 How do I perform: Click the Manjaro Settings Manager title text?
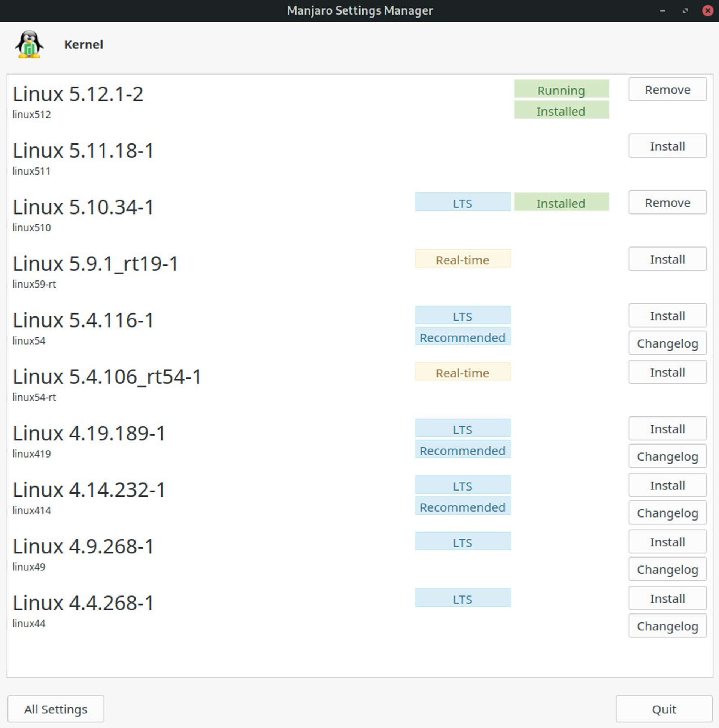360,10
